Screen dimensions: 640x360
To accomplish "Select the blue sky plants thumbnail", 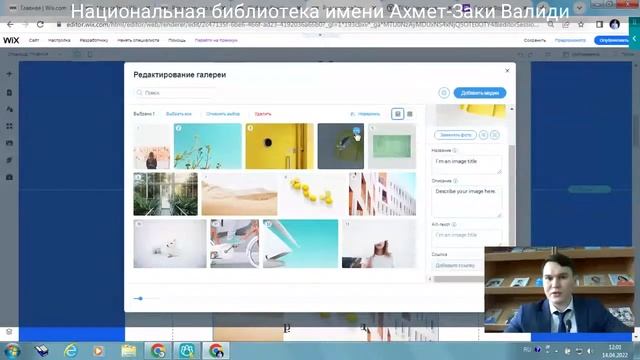I will (x=207, y=146).
